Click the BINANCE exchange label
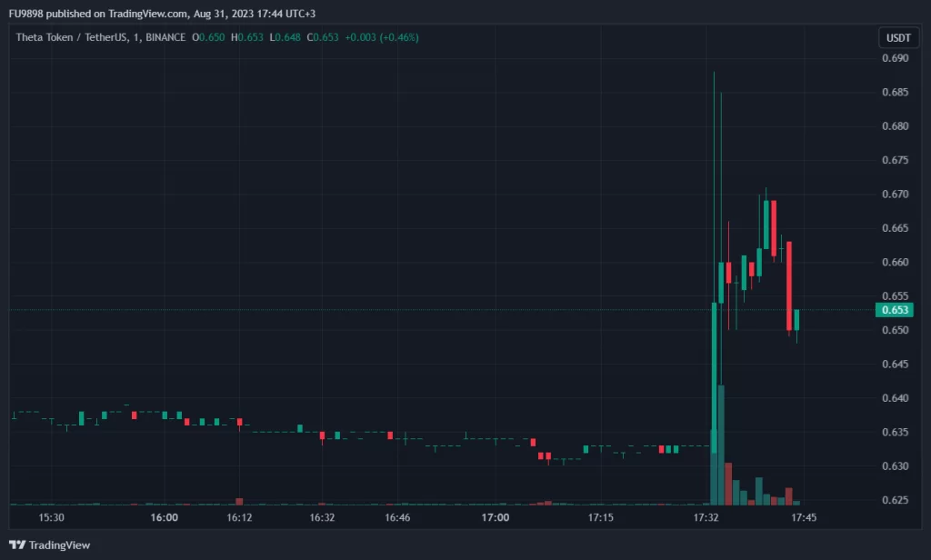 click(x=164, y=37)
